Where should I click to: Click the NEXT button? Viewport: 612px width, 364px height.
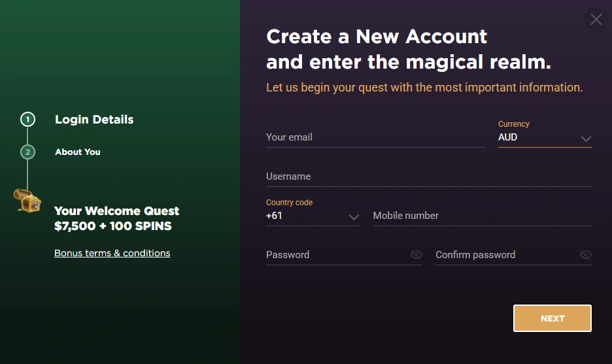tap(552, 318)
